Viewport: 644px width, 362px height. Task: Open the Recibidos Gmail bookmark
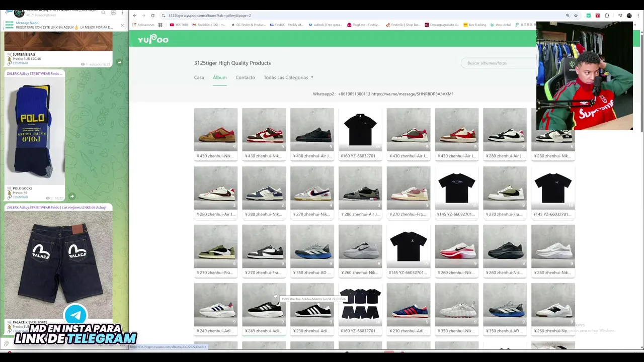(209, 25)
